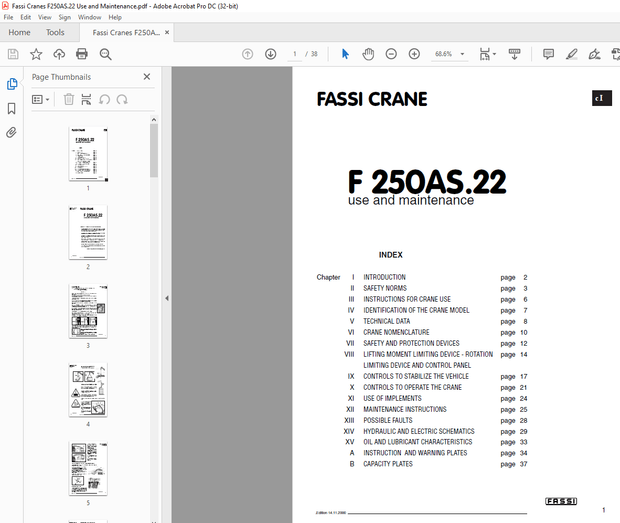Show Page Thumbnails panel icon
620x523 pixels.
point(12,84)
